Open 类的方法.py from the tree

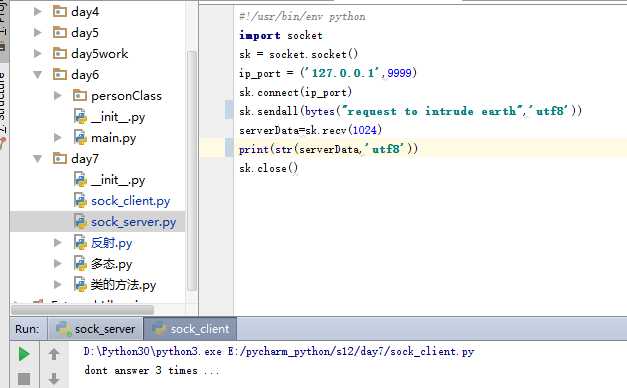[123, 285]
